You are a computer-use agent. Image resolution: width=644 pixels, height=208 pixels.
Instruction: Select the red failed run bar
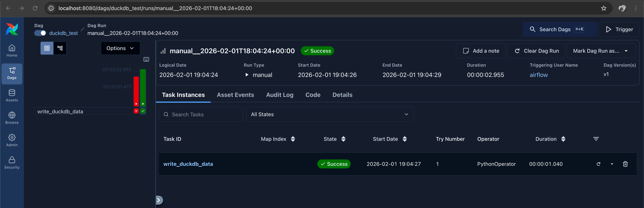pos(136,91)
